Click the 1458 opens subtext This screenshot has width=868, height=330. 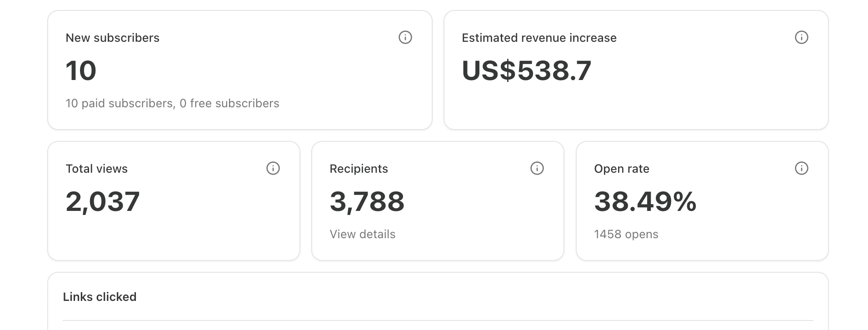coord(626,234)
